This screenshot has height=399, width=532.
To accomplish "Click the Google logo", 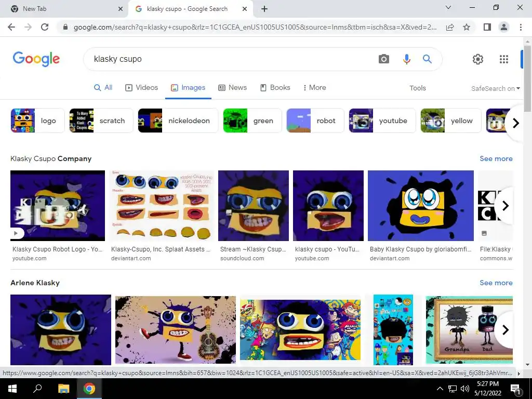I will click(x=36, y=59).
